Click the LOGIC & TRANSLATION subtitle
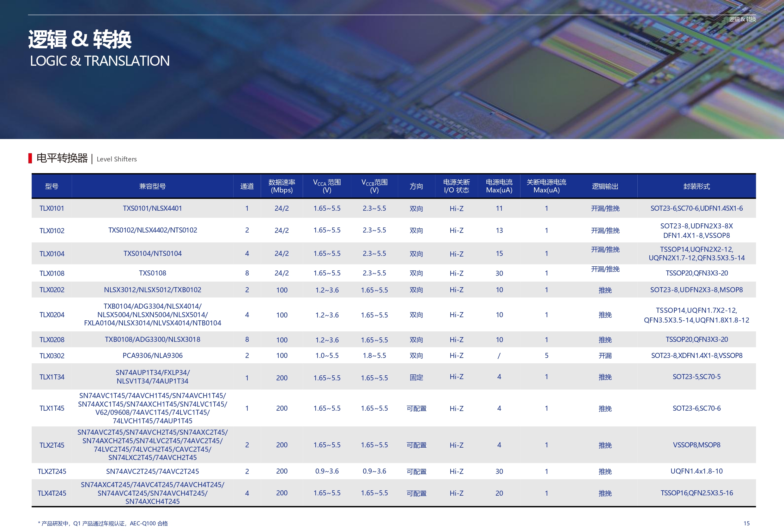 [100, 61]
